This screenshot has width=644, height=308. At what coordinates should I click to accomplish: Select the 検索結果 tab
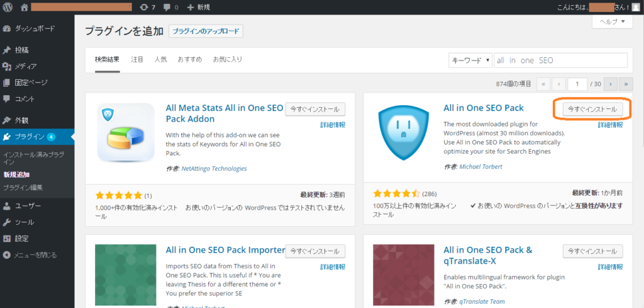coord(107,60)
